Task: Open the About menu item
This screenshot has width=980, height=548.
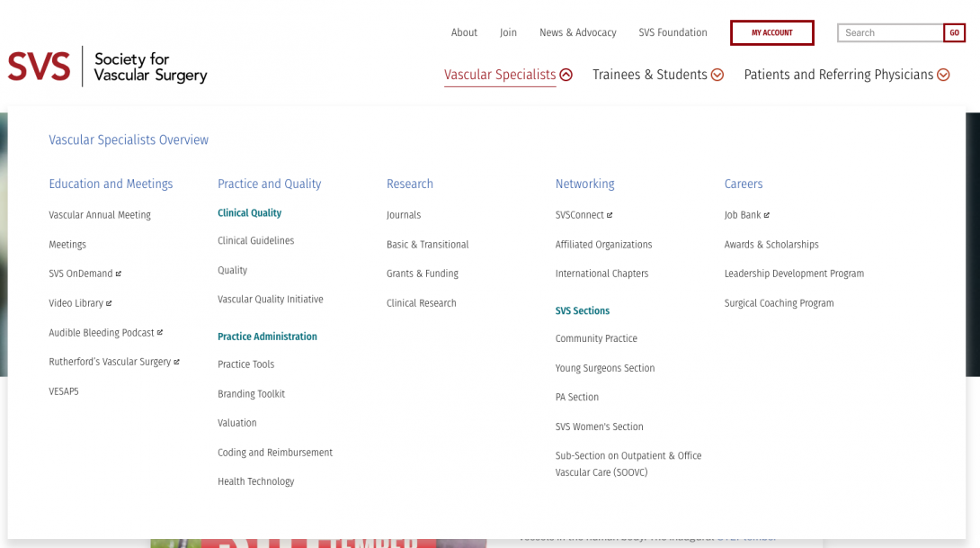Action: [464, 32]
